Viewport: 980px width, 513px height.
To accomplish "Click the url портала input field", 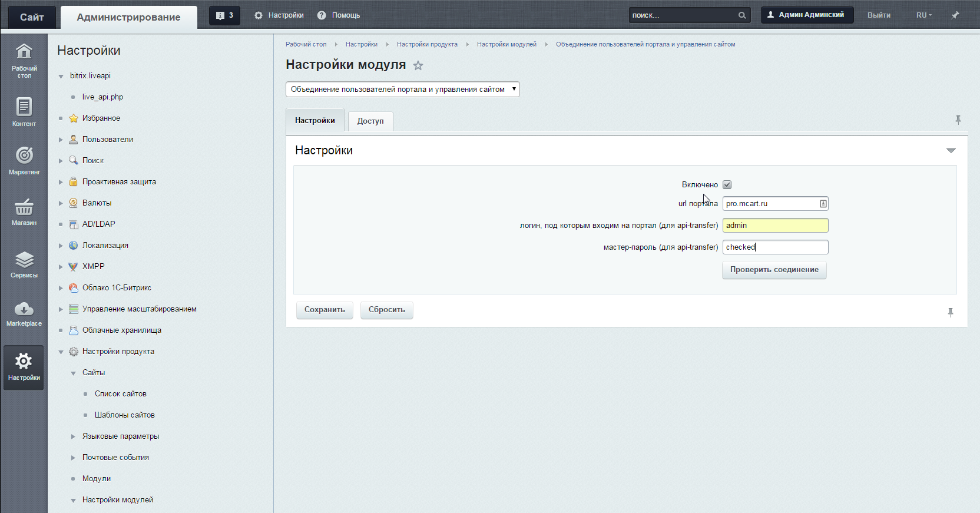I will coord(776,204).
